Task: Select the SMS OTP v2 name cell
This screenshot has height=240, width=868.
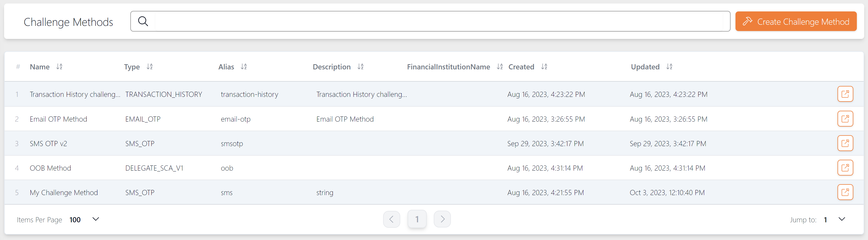Action: (48, 144)
